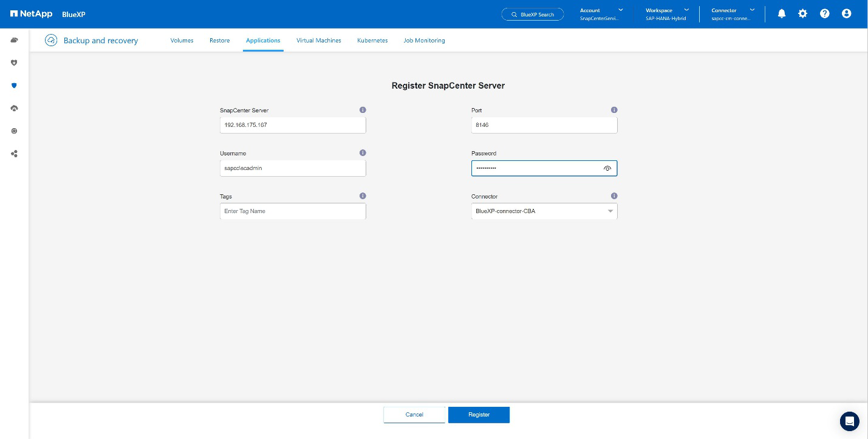Screen dimensions: 868x439
Task: Click the Cancel button
Action: [x=414, y=415]
